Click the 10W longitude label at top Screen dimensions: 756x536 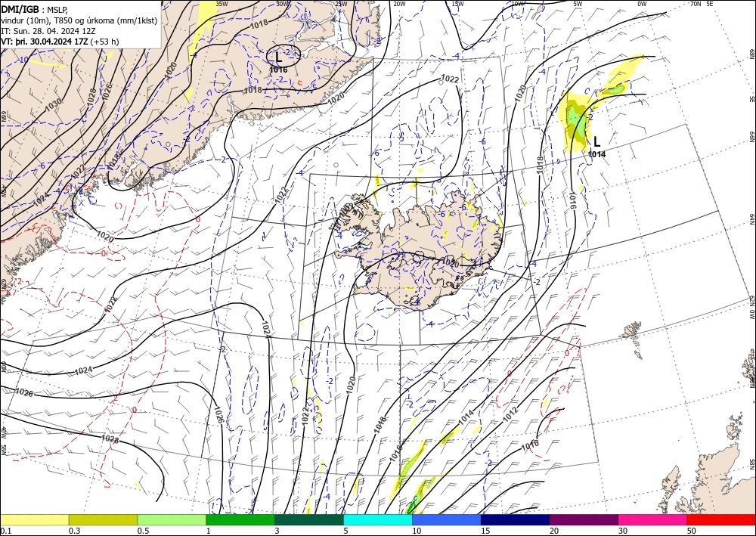pyautogui.click(x=518, y=4)
